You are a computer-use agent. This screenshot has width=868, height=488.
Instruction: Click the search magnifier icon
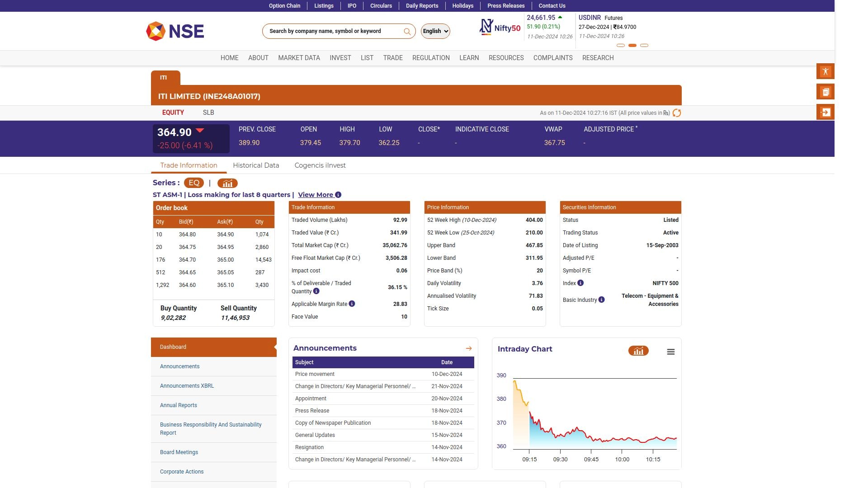[x=407, y=31]
